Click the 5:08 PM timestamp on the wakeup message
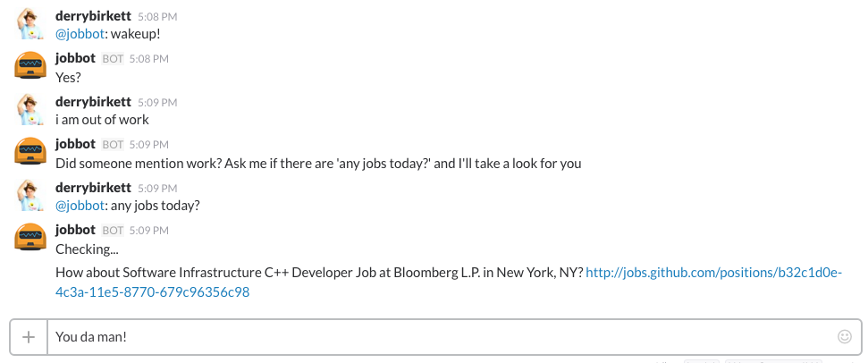 pyautogui.click(x=157, y=17)
